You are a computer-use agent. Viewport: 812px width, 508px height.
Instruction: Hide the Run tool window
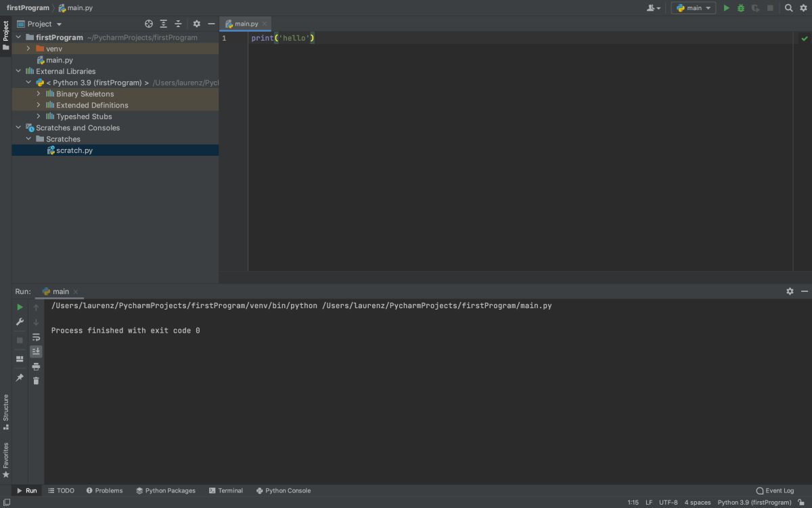click(x=805, y=291)
